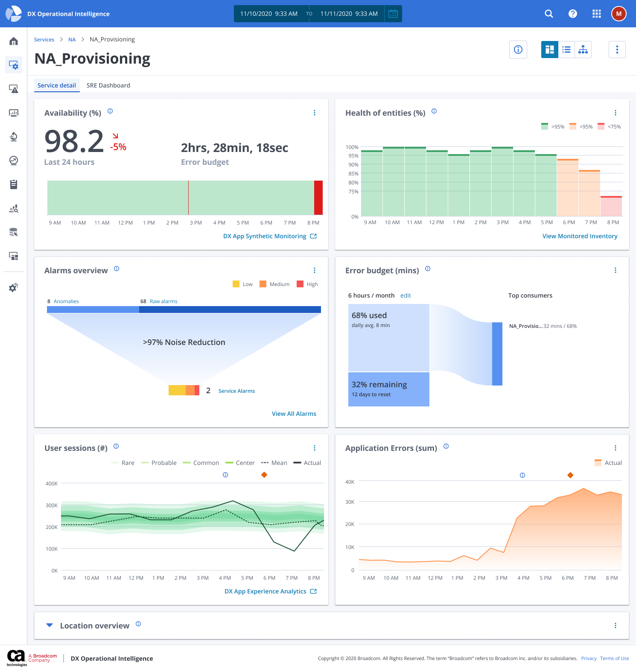Open the help question mark icon

coord(573,14)
